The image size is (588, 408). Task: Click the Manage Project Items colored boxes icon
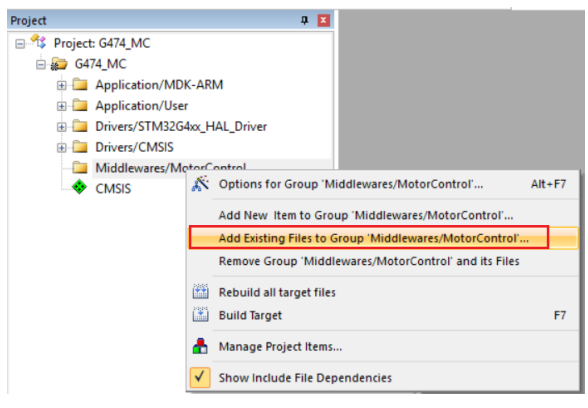click(x=200, y=346)
